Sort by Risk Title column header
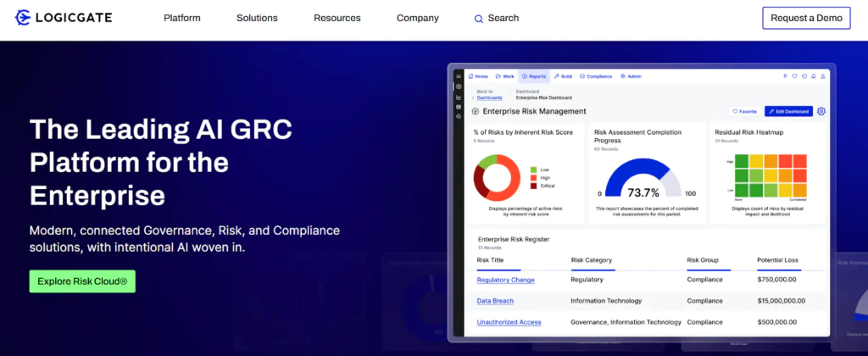Viewport: 868px width, 356px height. 491,260
